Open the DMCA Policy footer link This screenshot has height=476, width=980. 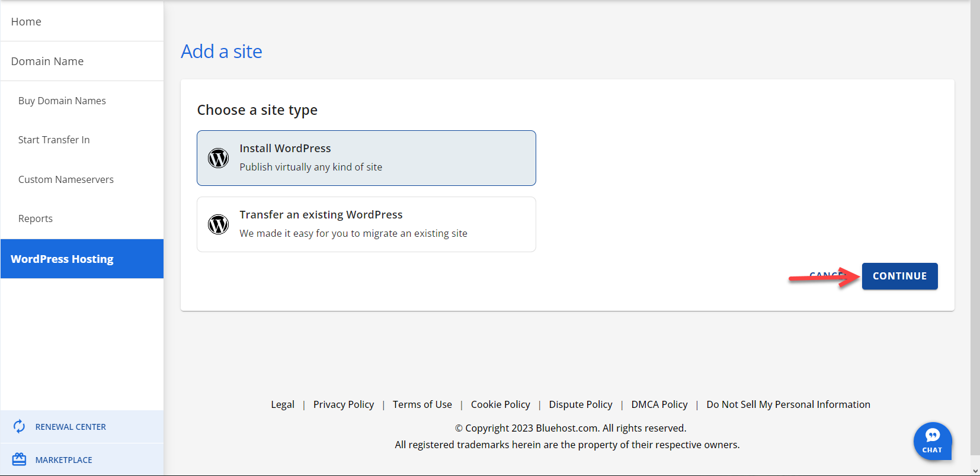click(x=659, y=404)
